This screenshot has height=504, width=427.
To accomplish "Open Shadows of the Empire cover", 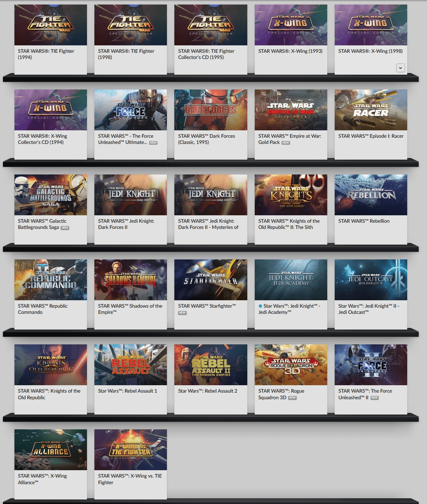I will click(131, 280).
